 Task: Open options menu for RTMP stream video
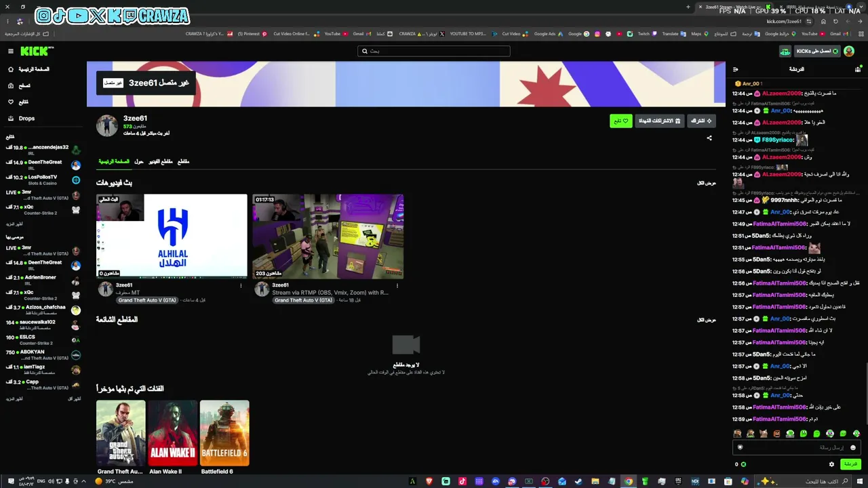(x=397, y=286)
